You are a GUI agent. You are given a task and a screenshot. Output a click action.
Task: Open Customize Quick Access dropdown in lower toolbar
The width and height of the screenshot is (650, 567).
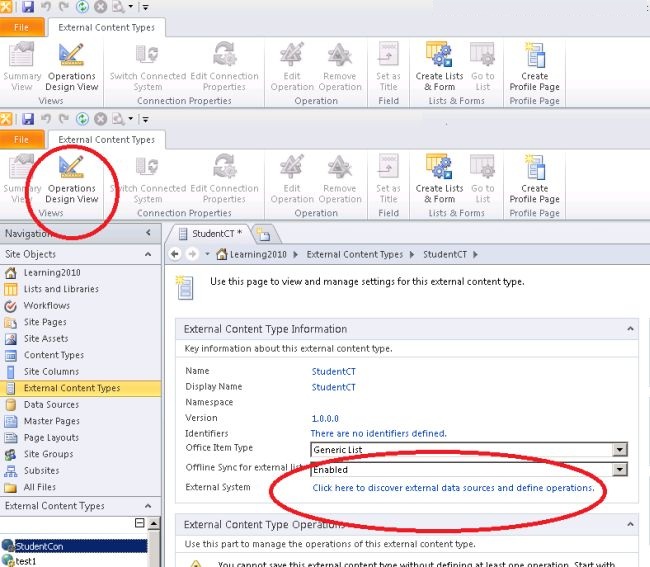tap(146, 120)
